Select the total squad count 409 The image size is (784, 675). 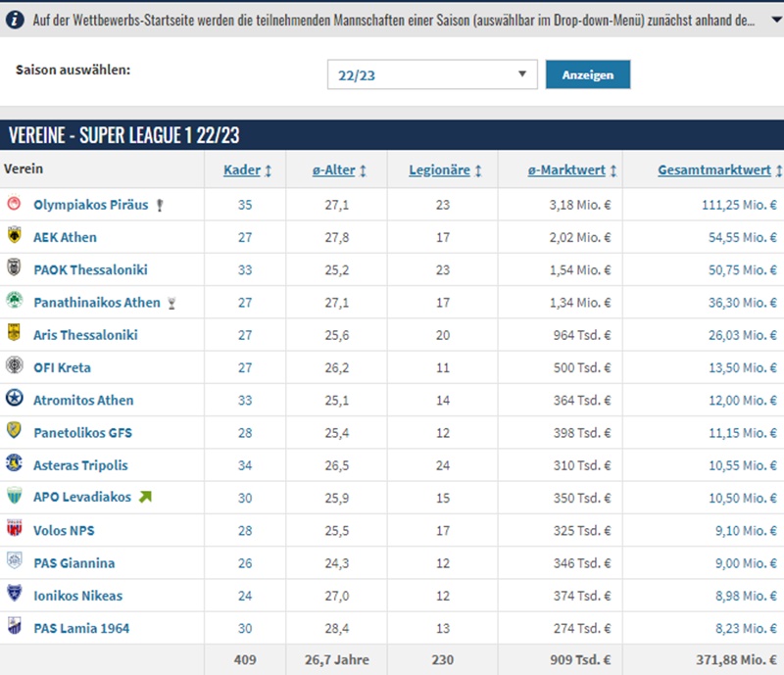click(245, 660)
